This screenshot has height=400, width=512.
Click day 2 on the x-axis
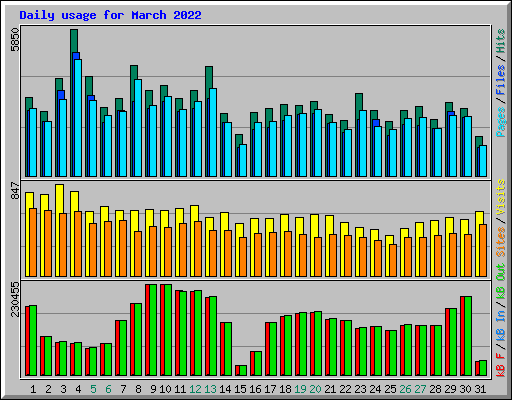coord(48,389)
